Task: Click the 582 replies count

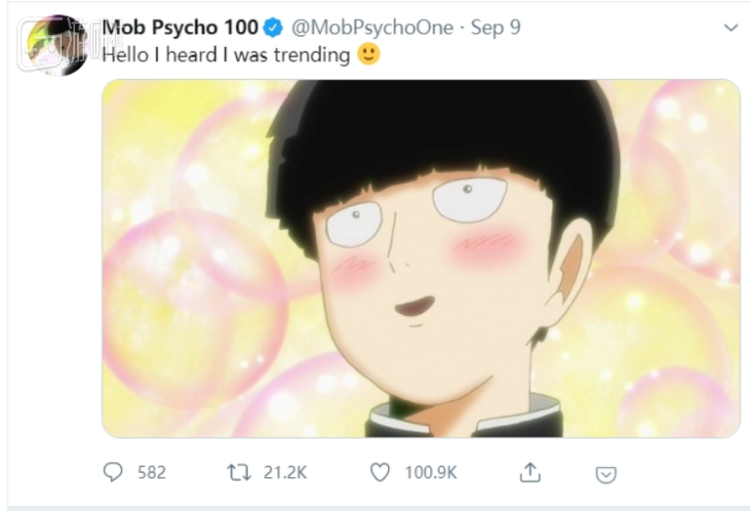Action: pos(152,472)
